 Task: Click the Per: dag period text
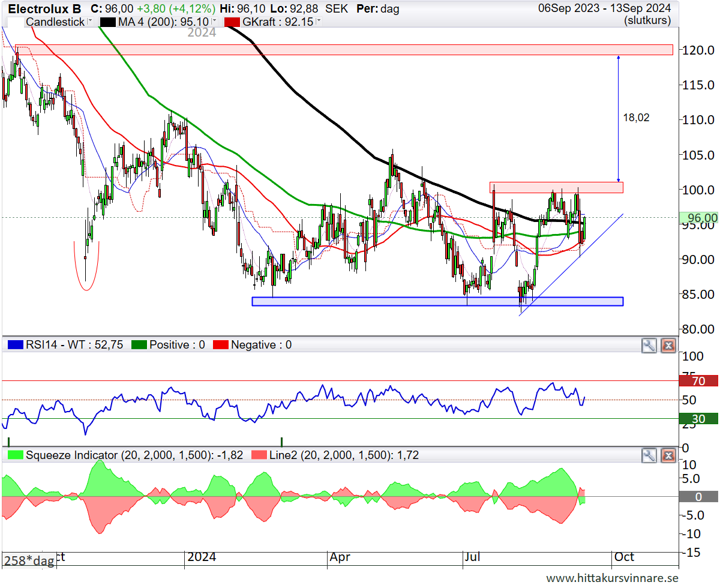(377, 8)
